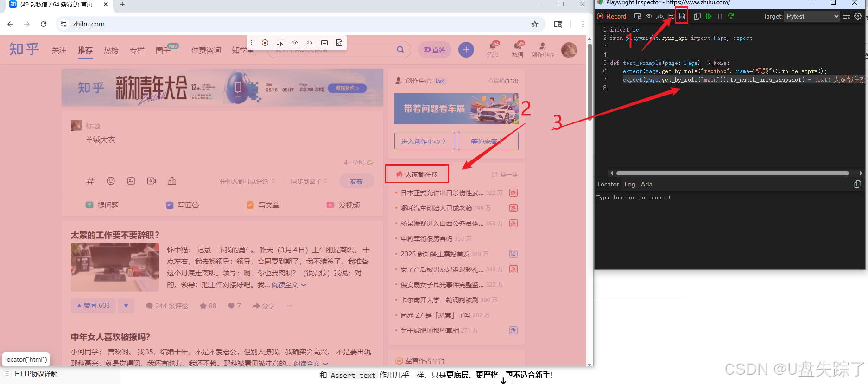Open Inspector settings gear

[858, 16]
